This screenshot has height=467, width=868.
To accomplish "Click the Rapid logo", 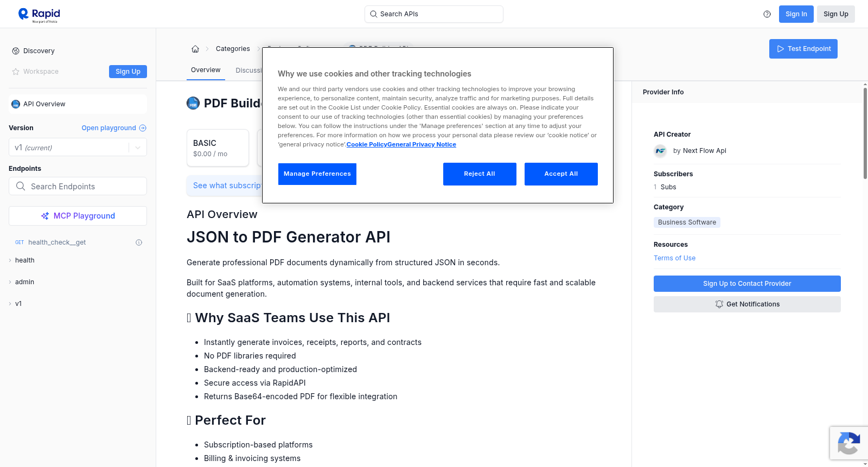I will point(39,15).
